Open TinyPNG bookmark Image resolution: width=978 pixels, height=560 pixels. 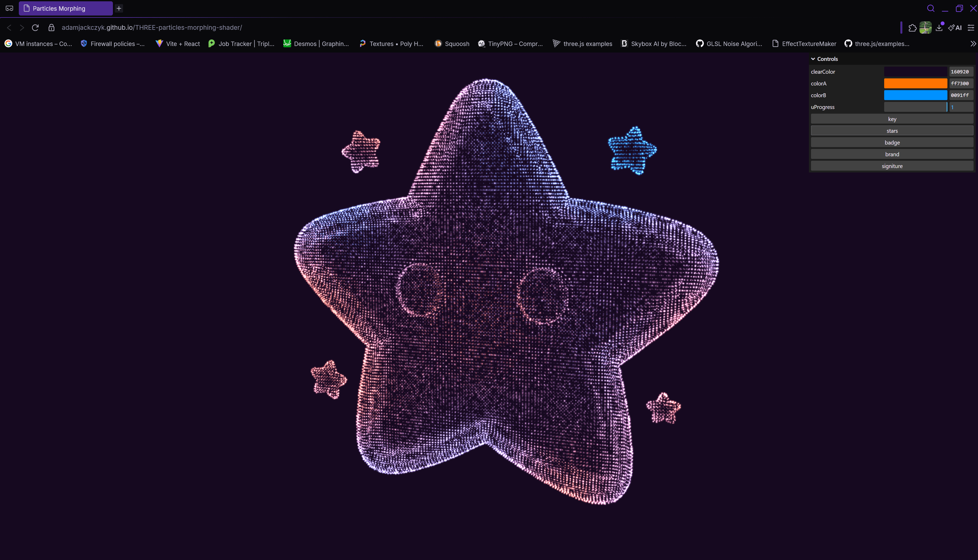pyautogui.click(x=510, y=44)
